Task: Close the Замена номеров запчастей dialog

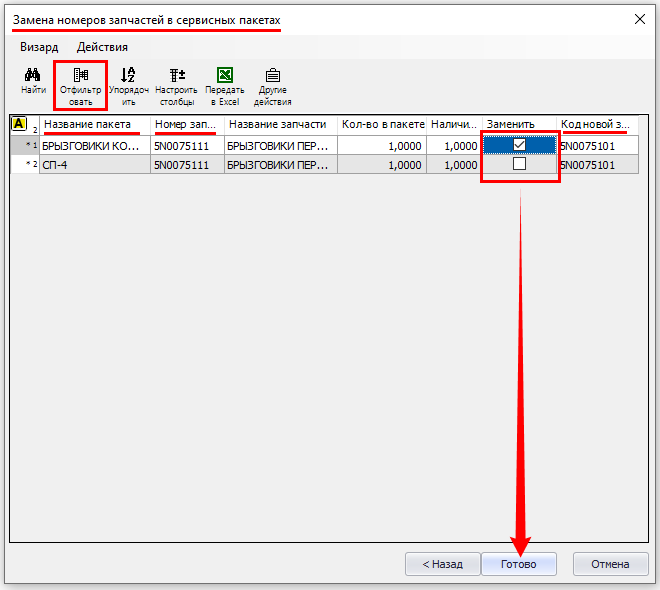Action: pos(639,19)
